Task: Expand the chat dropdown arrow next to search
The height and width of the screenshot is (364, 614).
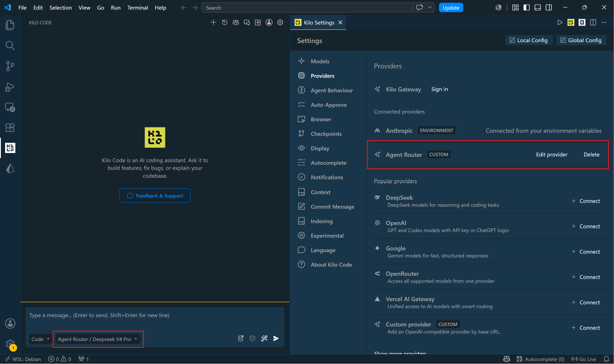Action: (x=430, y=8)
